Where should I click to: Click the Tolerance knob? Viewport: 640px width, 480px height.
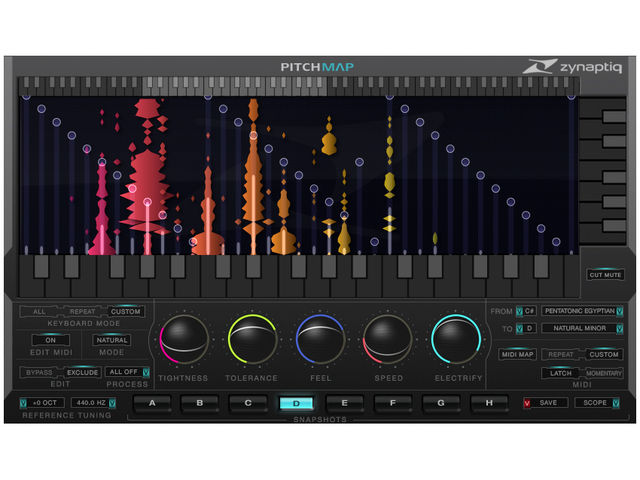(x=252, y=339)
